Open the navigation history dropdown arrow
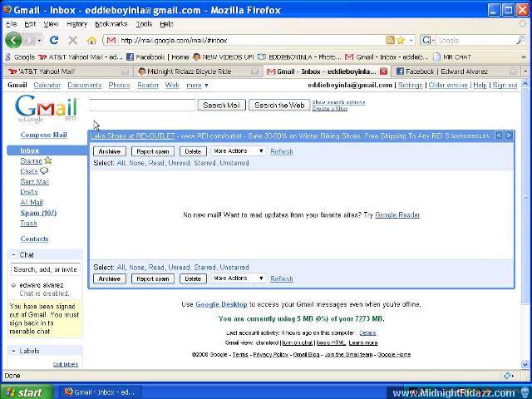This screenshot has width=532, height=399. [39, 41]
